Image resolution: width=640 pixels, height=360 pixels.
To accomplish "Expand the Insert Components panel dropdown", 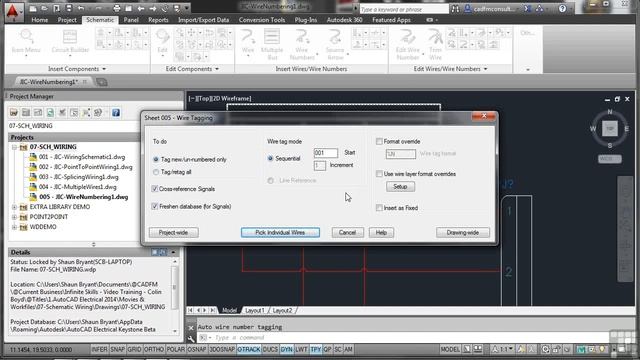I will (104, 69).
